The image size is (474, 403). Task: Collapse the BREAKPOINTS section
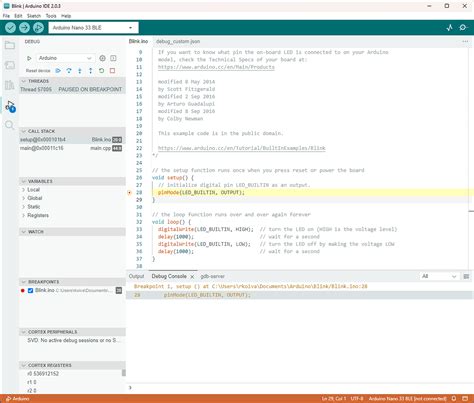point(72,282)
